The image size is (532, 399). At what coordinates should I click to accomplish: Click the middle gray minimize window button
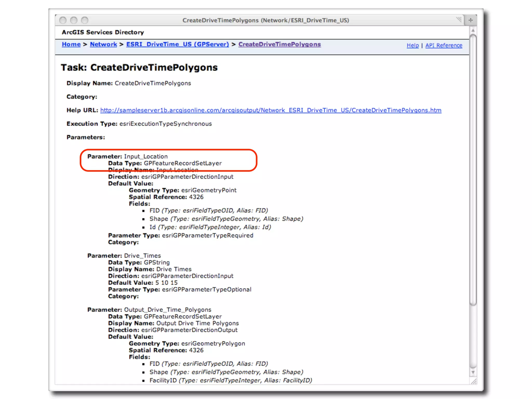pyautogui.click(x=74, y=20)
